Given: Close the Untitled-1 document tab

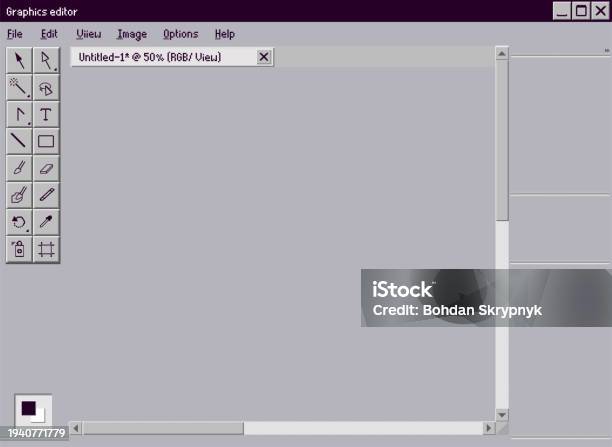Looking at the screenshot, I should pyautogui.click(x=264, y=57).
